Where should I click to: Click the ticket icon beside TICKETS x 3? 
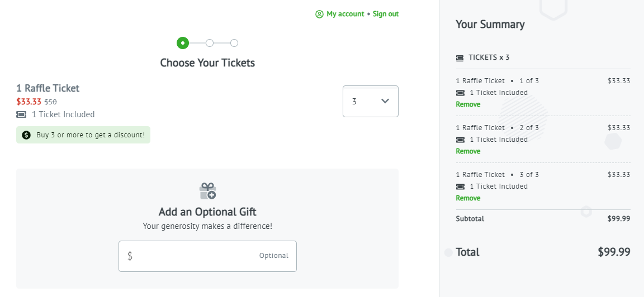[460, 58]
